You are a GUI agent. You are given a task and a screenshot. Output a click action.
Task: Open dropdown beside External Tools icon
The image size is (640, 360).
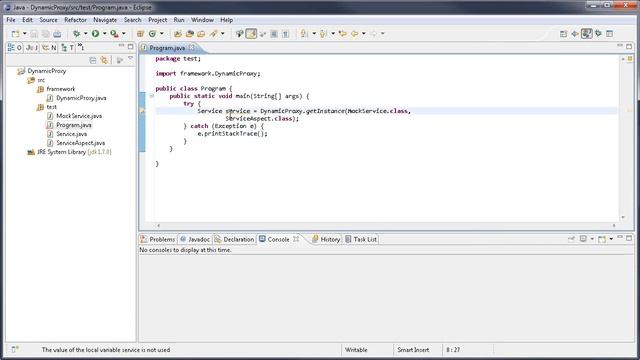[124, 33]
